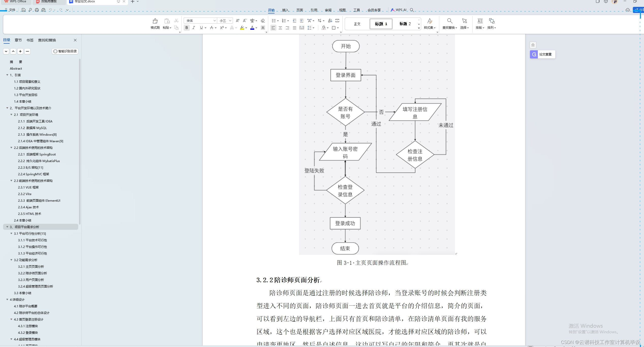
Task: Toggle center alignment button
Action: [280, 28]
